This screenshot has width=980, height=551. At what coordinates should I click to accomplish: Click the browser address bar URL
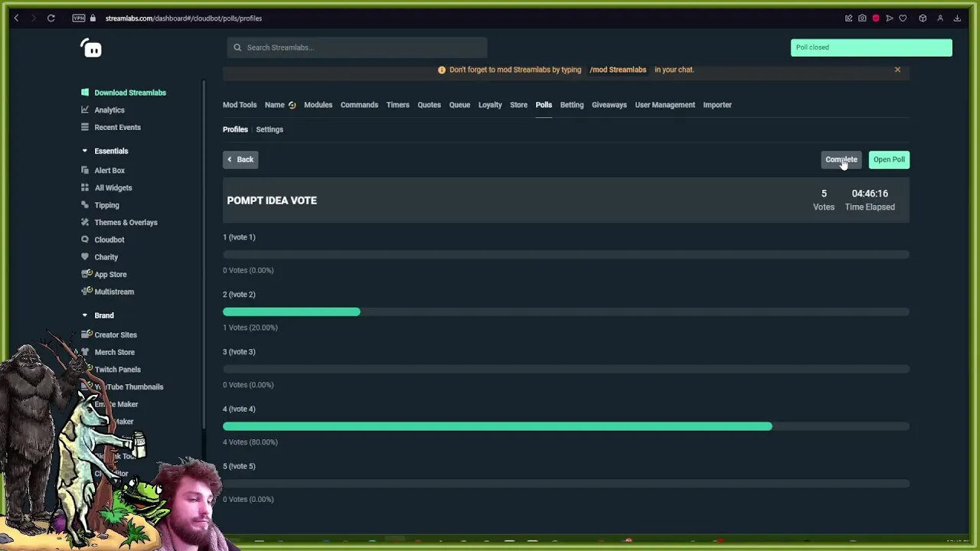click(184, 18)
